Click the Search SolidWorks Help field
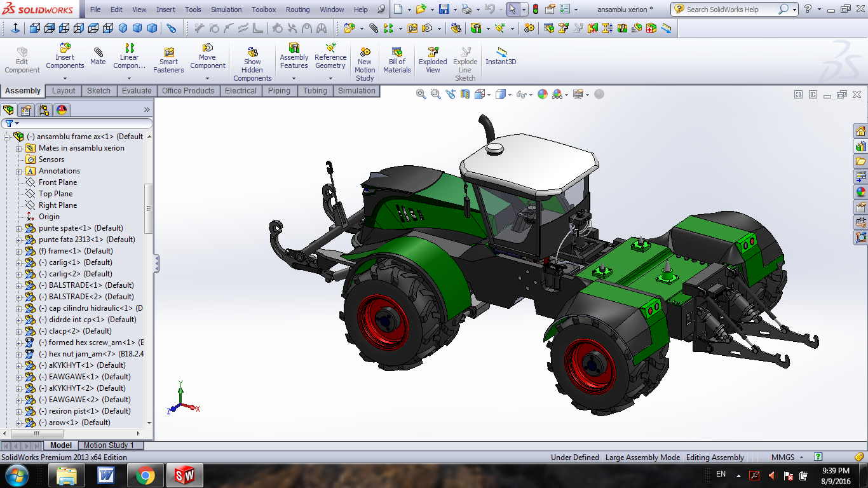Screen dimensions: 868x488 (x=731, y=10)
